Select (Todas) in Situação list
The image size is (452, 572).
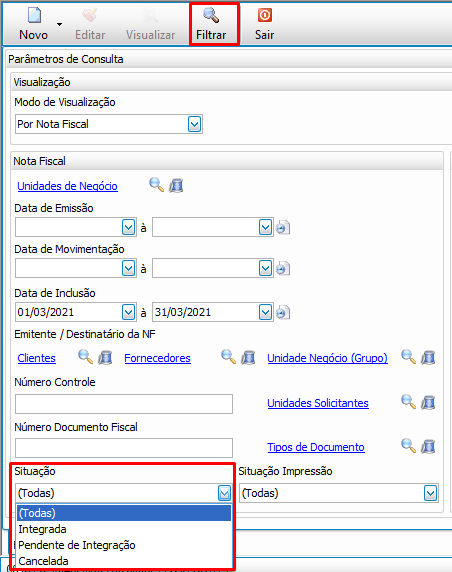pyautogui.click(x=124, y=513)
